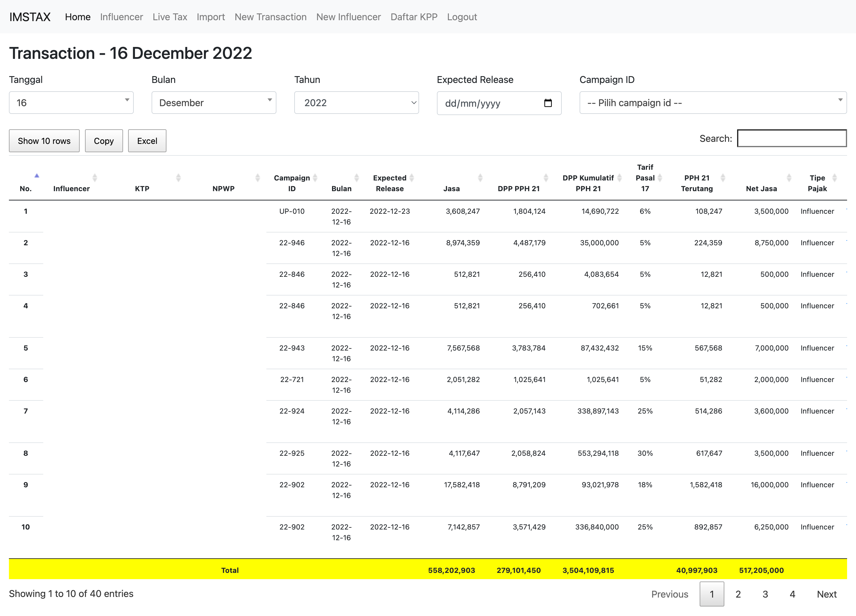Open Pilih campaign id dropdown
This screenshot has height=616, width=856.
point(712,103)
